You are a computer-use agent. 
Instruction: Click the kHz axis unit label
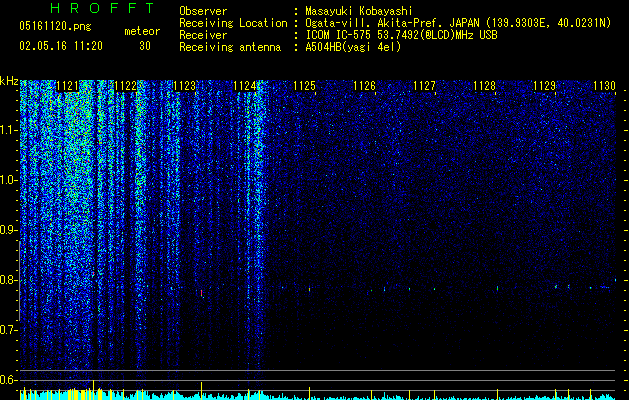pos(9,81)
